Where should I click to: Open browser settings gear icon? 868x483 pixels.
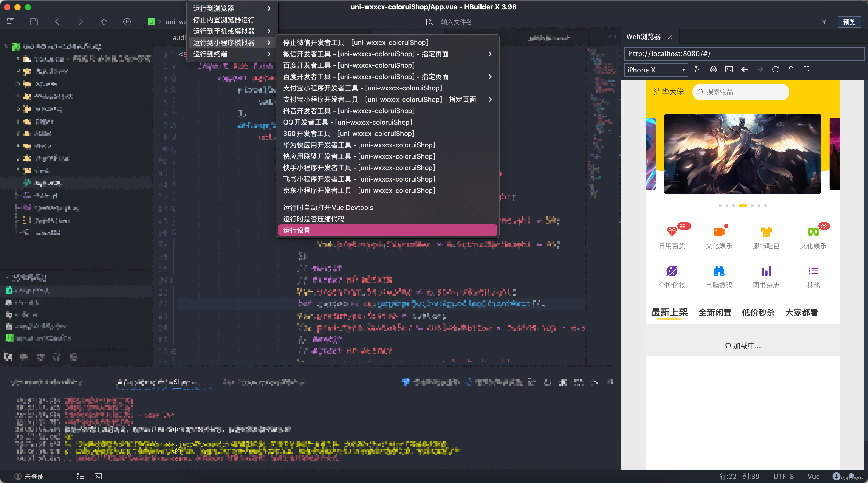tap(713, 70)
